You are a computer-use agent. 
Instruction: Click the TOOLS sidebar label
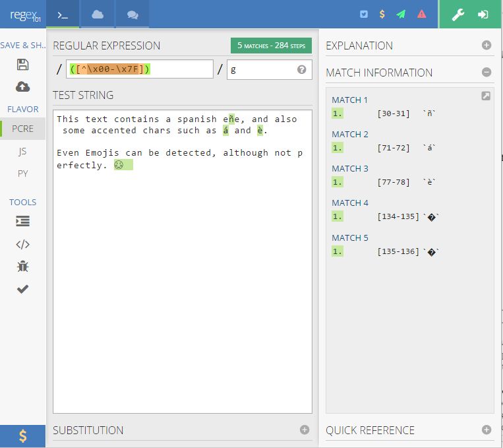click(23, 203)
